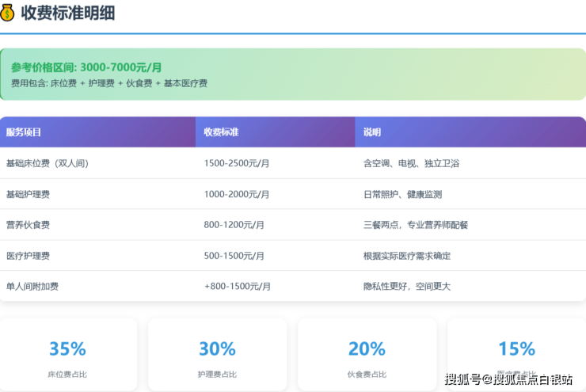
Task: Select the green 参考价格区间 banner headline
Action: [86, 67]
